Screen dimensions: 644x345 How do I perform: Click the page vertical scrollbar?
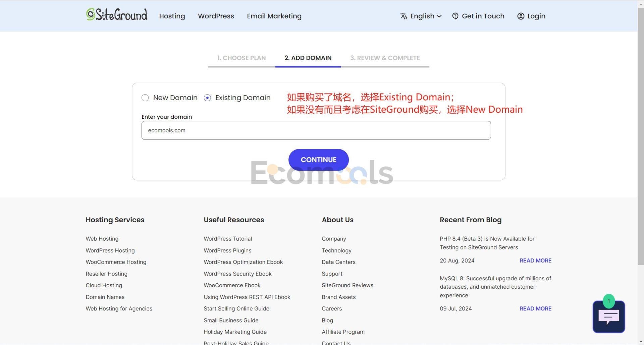click(x=641, y=136)
